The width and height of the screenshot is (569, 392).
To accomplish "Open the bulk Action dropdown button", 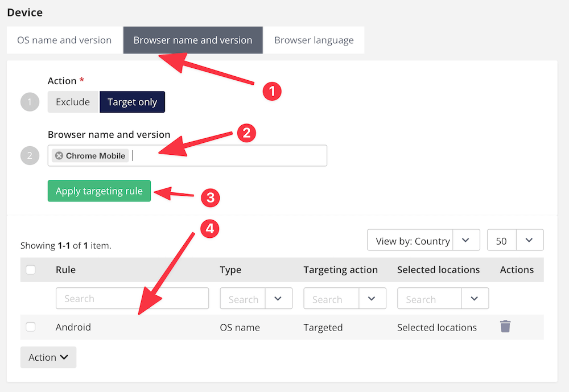I will (48, 357).
